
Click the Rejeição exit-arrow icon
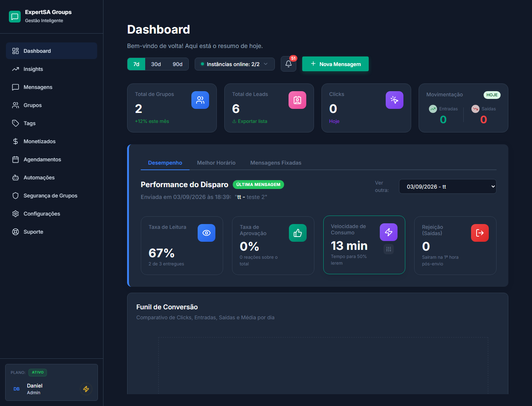[x=480, y=233]
